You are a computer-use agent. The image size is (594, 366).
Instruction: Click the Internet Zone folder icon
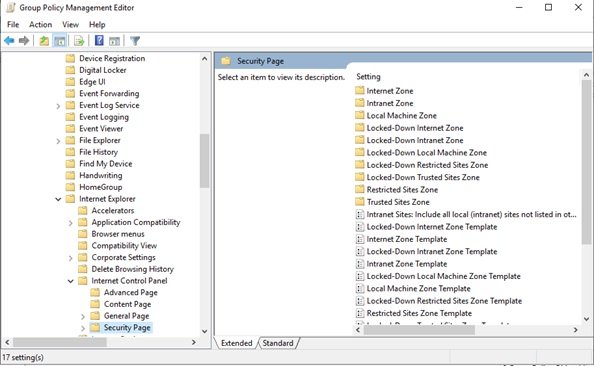coord(360,91)
